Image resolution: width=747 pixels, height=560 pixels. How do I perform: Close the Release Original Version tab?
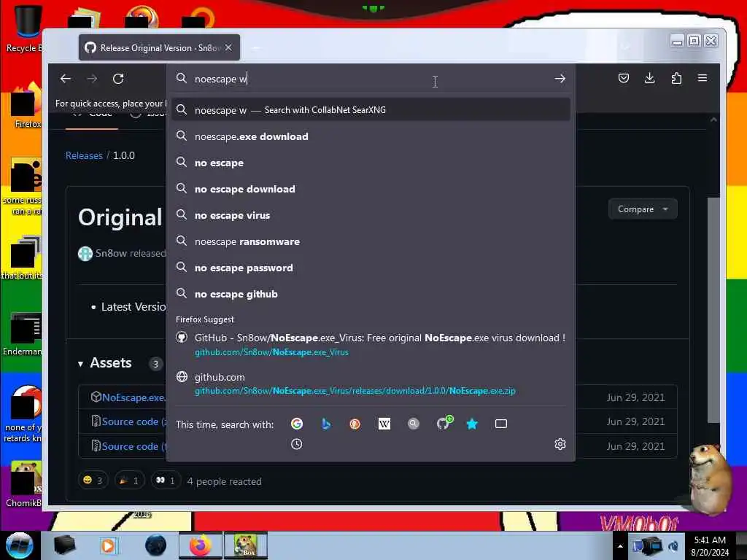(x=228, y=47)
